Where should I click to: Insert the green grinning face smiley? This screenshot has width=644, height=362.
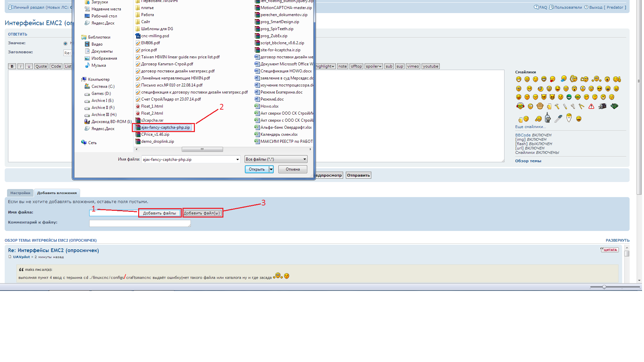coord(569,97)
